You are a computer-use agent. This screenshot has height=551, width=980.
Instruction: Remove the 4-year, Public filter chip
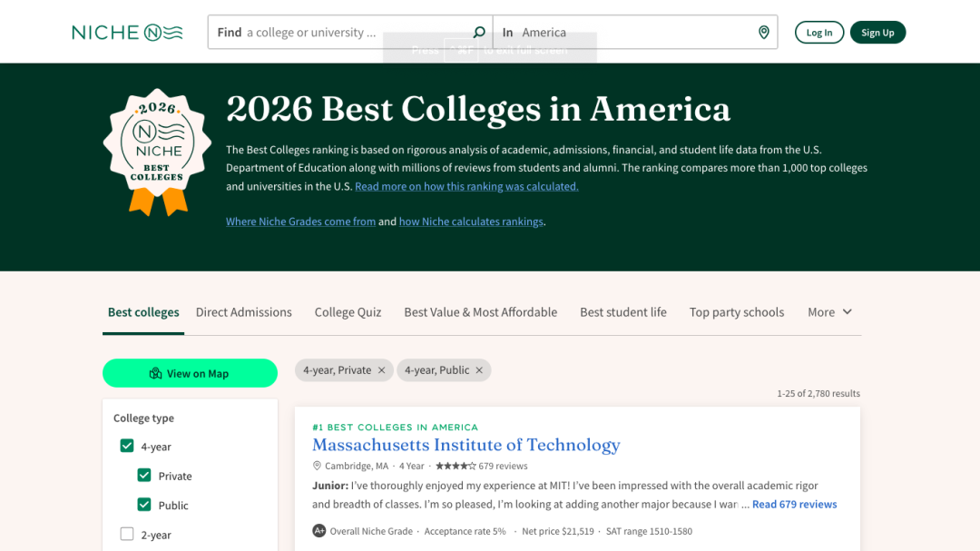(x=479, y=370)
